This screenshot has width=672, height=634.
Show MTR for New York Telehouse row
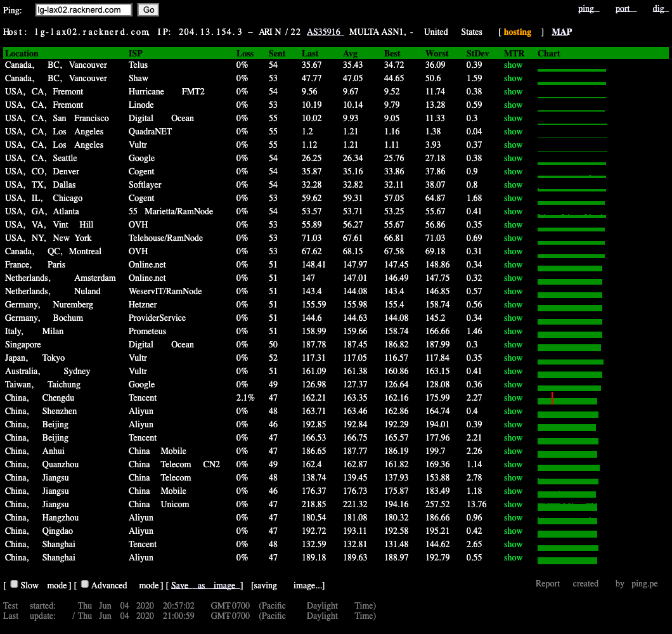point(513,238)
